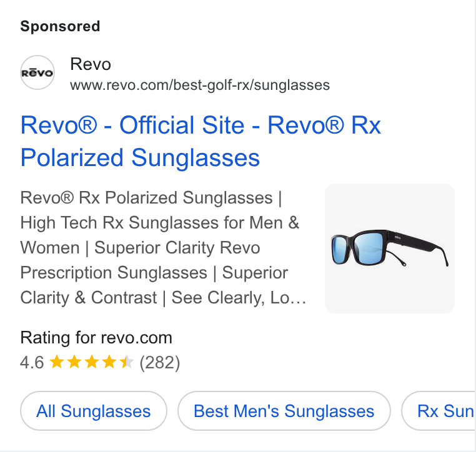This screenshot has width=476, height=452.
Task: Click the truncated See Clearly, Lo… text
Action: pyautogui.click(x=239, y=298)
